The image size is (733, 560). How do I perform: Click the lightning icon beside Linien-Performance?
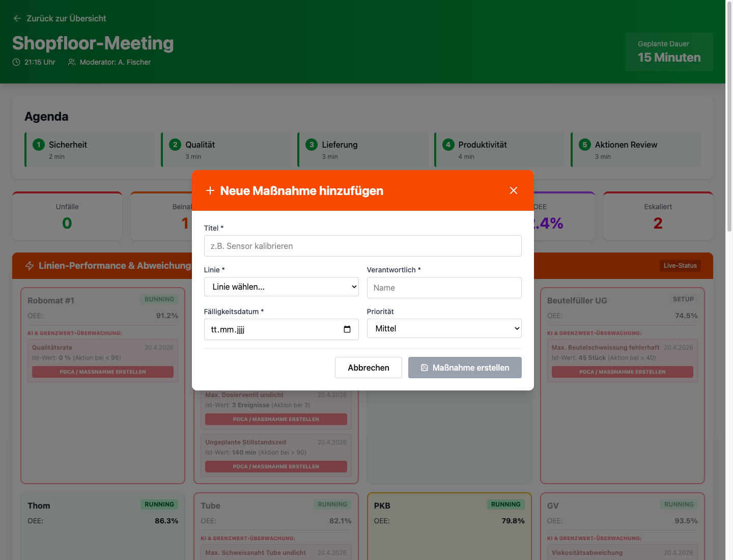coord(29,265)
